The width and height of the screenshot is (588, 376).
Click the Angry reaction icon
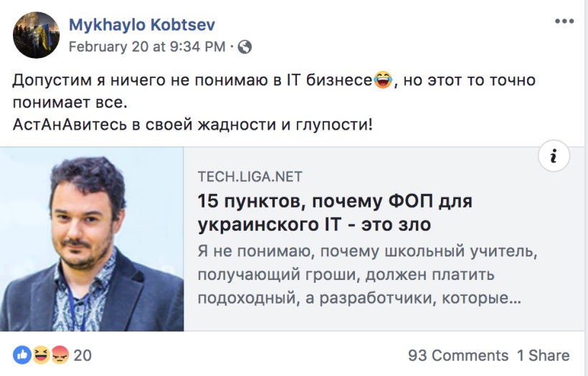point(60,355)
